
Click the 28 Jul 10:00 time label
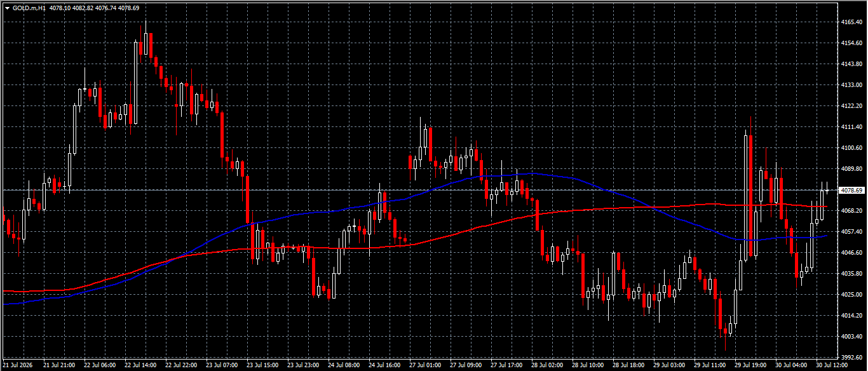pyautogui.click(x=588, y=366)
